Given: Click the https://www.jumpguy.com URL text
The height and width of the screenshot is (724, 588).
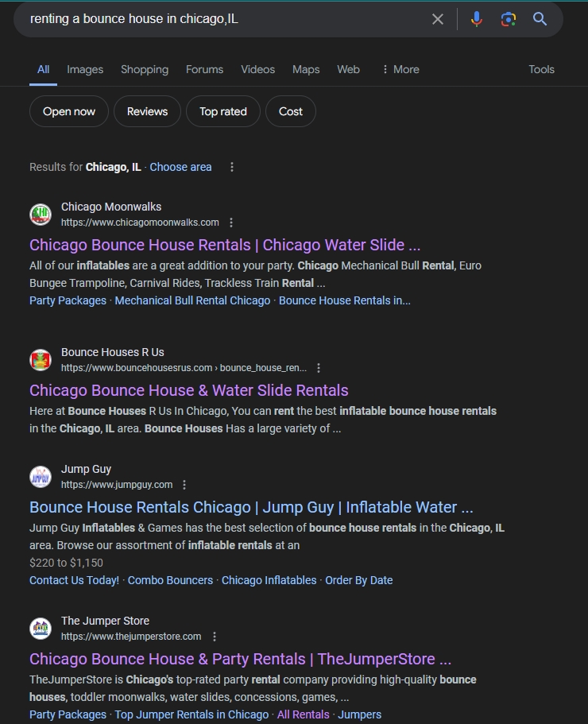Looking at the screenshot, I should (117, 485).
